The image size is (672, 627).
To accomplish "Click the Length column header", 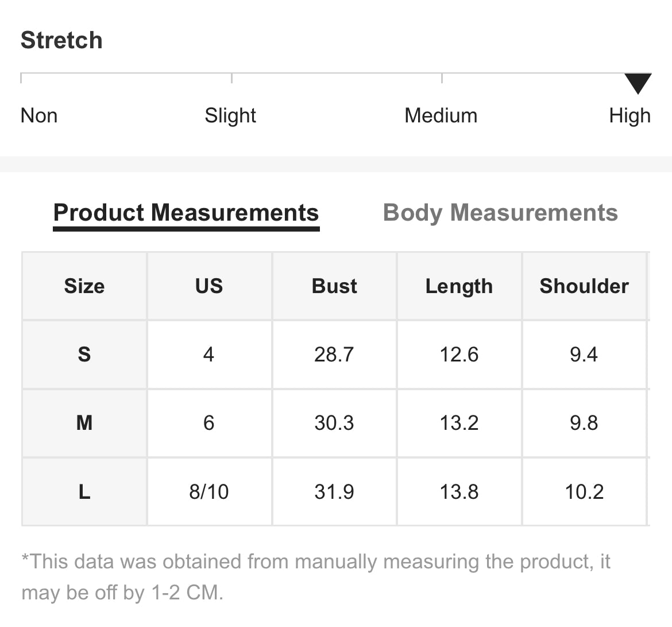I will (x=459, y=286).
